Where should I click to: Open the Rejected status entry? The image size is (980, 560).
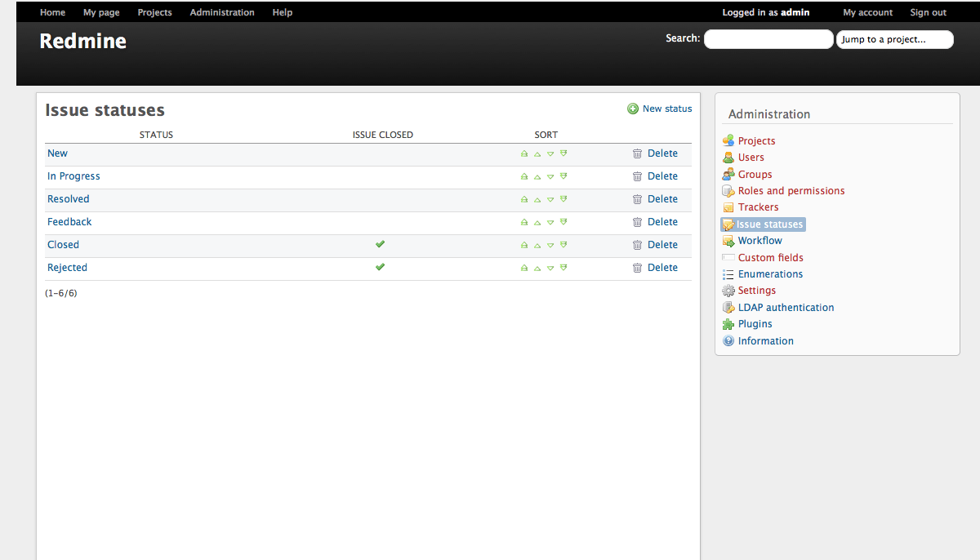(x=67, y=268)
